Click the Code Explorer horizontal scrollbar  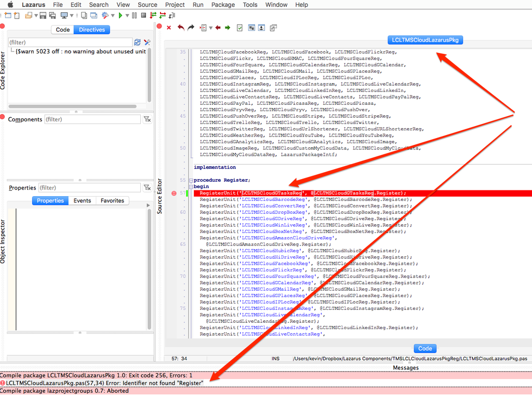click(x=72, y=106)
